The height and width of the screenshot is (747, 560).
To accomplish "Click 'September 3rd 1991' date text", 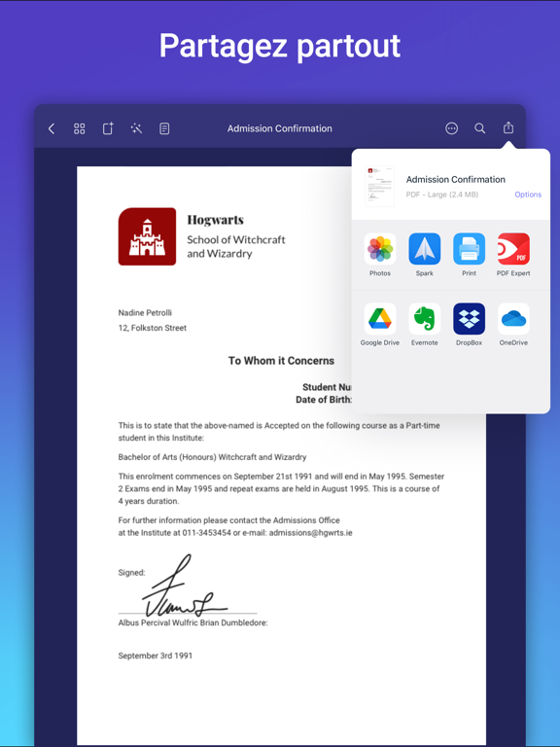I will (156, 656).
